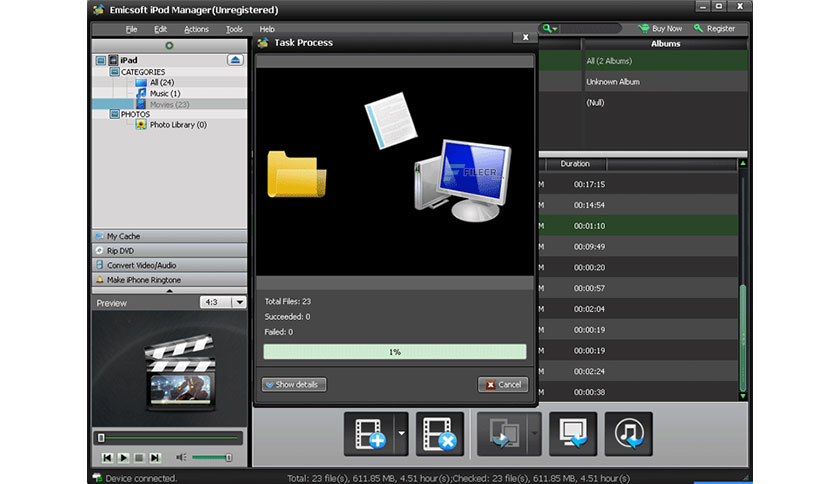Click the Device connected status icon

click(x=98, y=478)
